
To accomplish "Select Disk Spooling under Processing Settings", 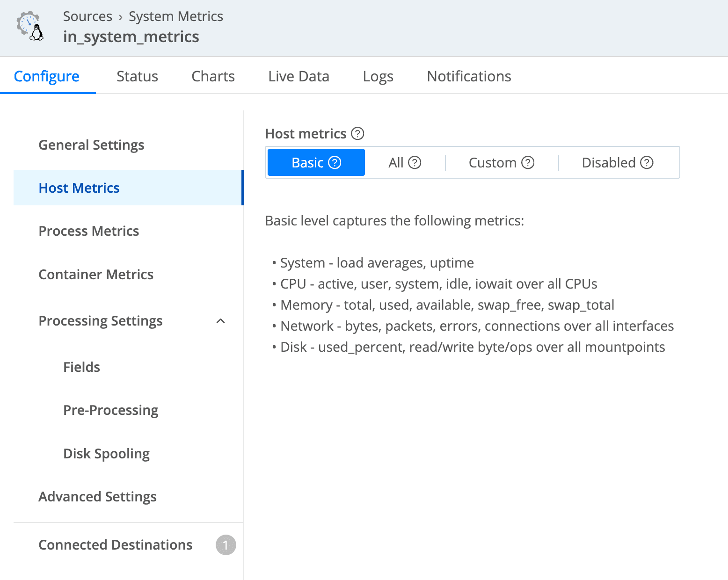I will tap(106, 454).
